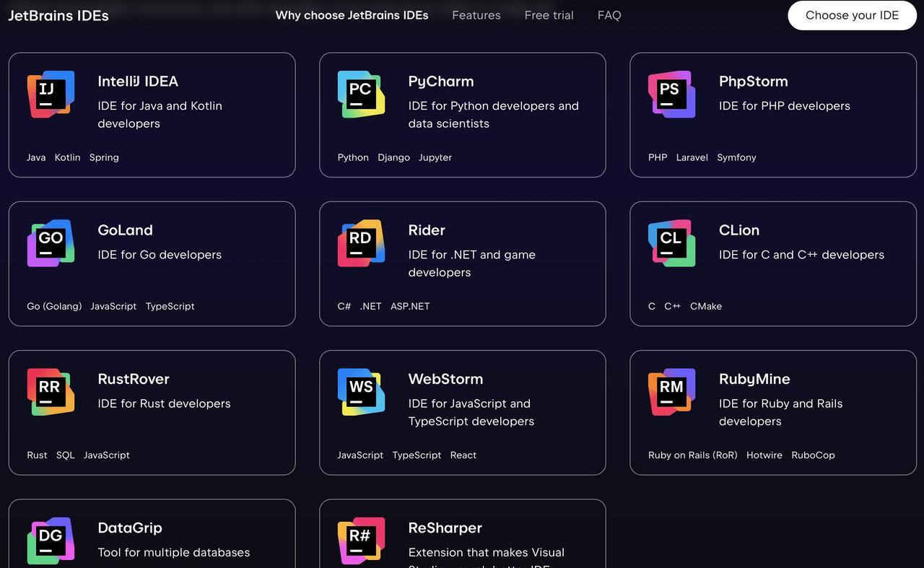Click the RustRover RR logo icon
This screenshot has height=568, width=924.
point(51,392)
